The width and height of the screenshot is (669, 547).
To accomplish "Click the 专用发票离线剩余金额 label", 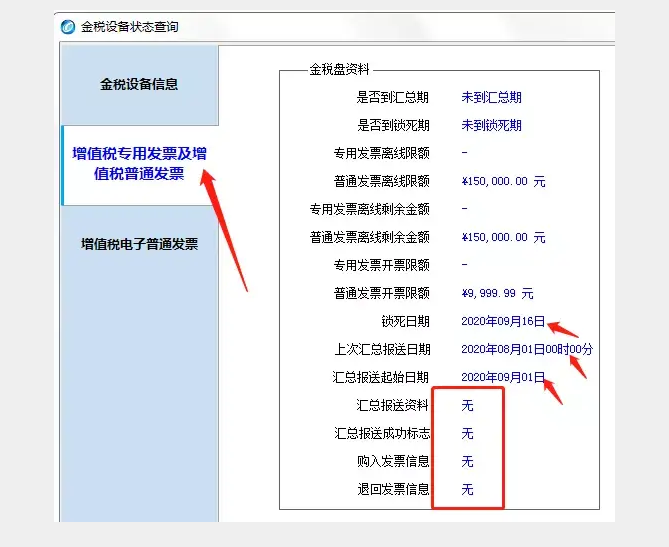I will click(x=369, y=209).
